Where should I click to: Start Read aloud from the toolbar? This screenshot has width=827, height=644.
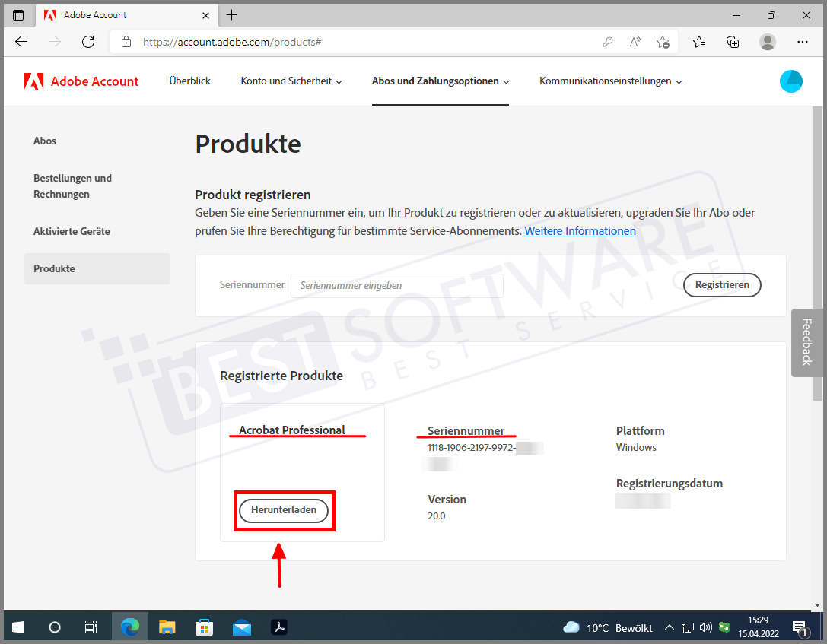[x=635, y=42]
